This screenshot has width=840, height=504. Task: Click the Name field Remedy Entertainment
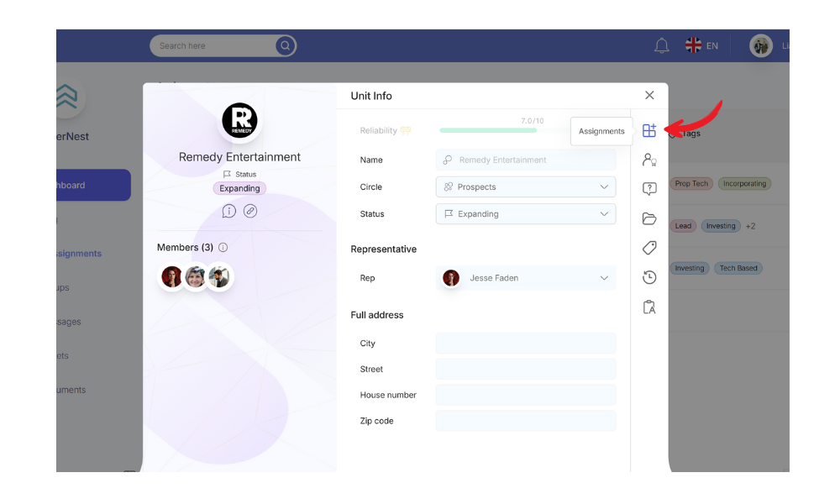coord(526,160)
